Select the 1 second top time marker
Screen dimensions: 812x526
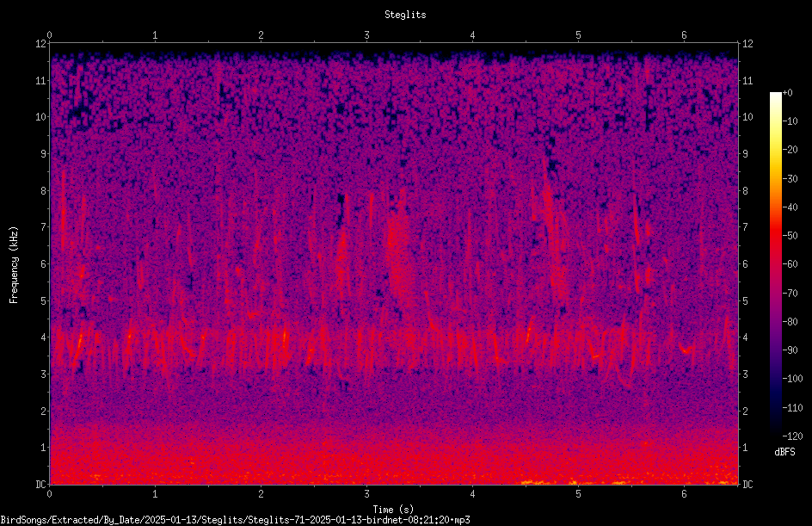(155, 35)
